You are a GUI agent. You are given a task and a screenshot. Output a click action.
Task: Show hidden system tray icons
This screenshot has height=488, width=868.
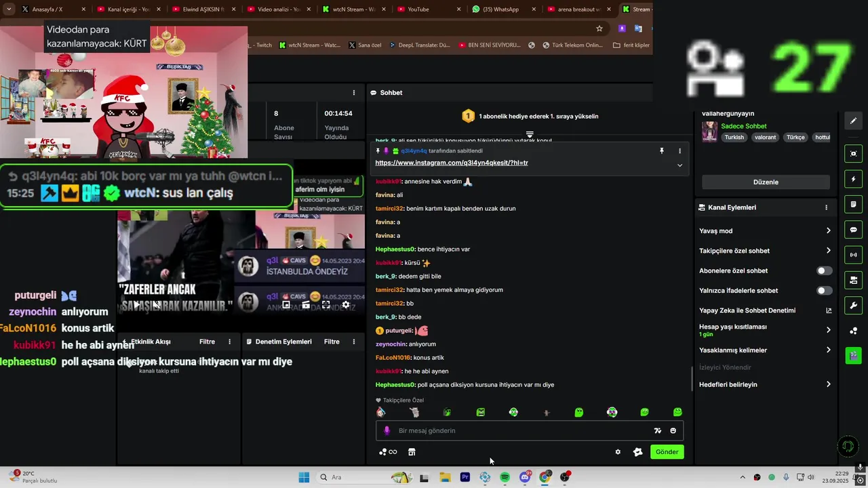pos(743,477)
